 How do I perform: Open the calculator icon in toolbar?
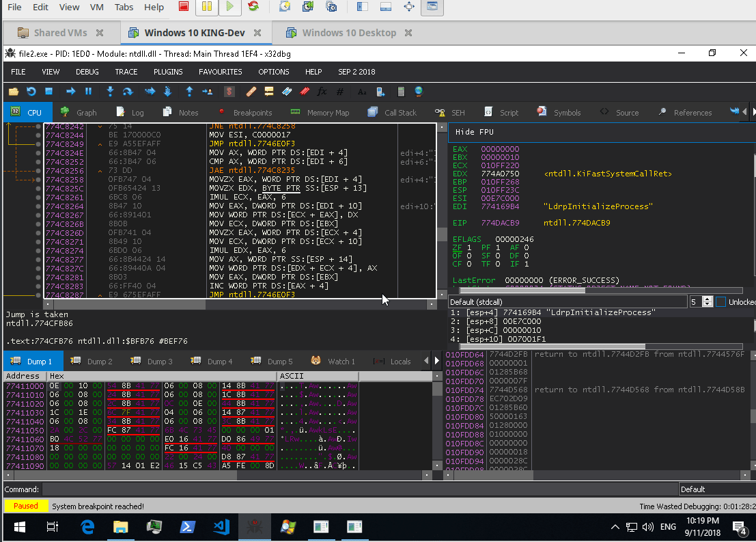[401, 91]
